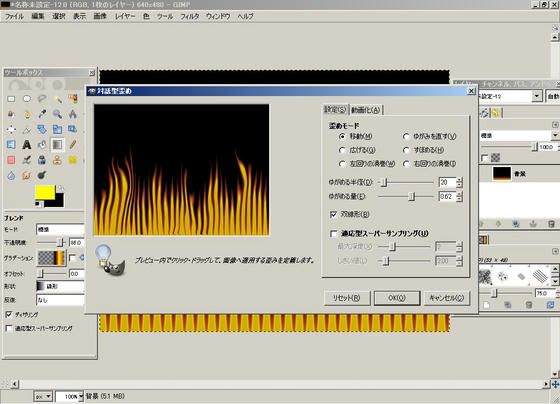This screenshot has height=404, width=560.
Task: Open the 形状 shape dropdown
Action: [x=60, y=286]
